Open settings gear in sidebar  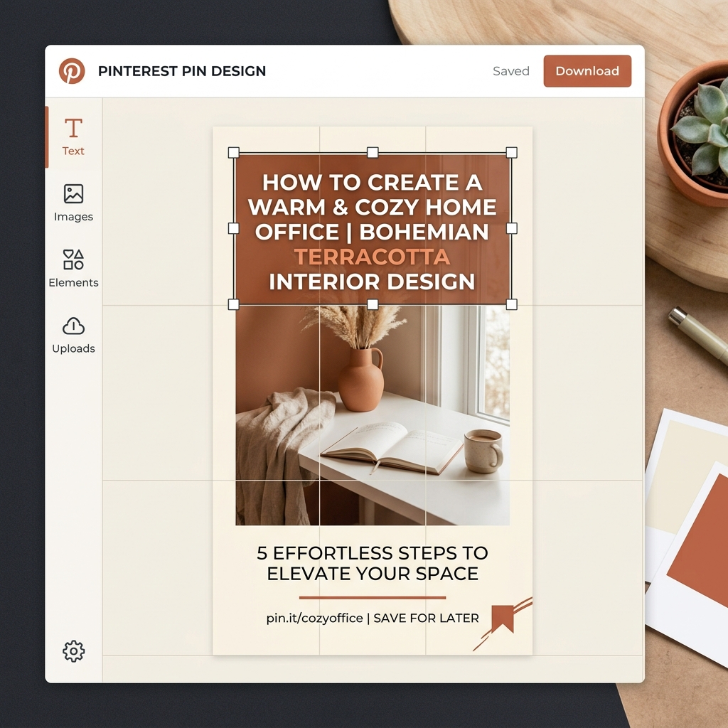(x=73, y=651)
